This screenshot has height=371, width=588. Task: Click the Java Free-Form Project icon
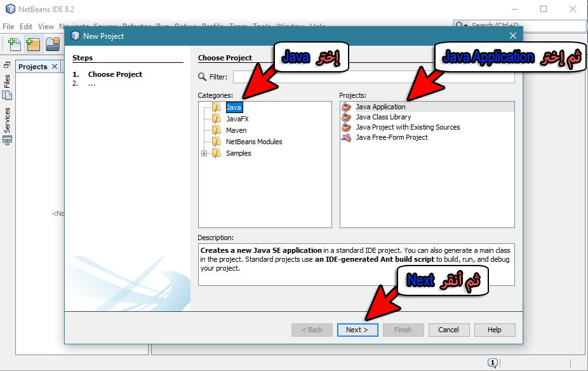point(347,137)
